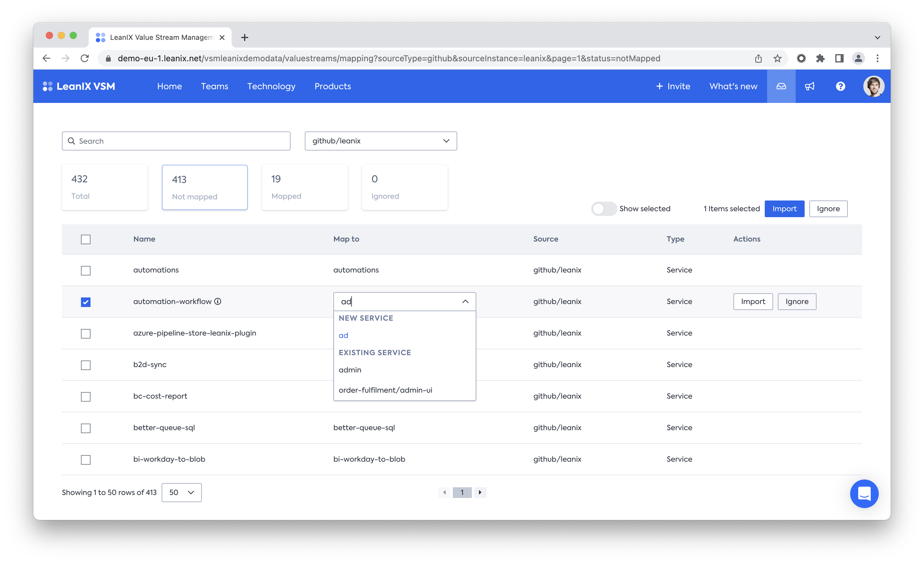Image resolution: width=924 pixels, height=564 pixels.
Task: Check the select-all header checkbox
Action: coord(85,239)
